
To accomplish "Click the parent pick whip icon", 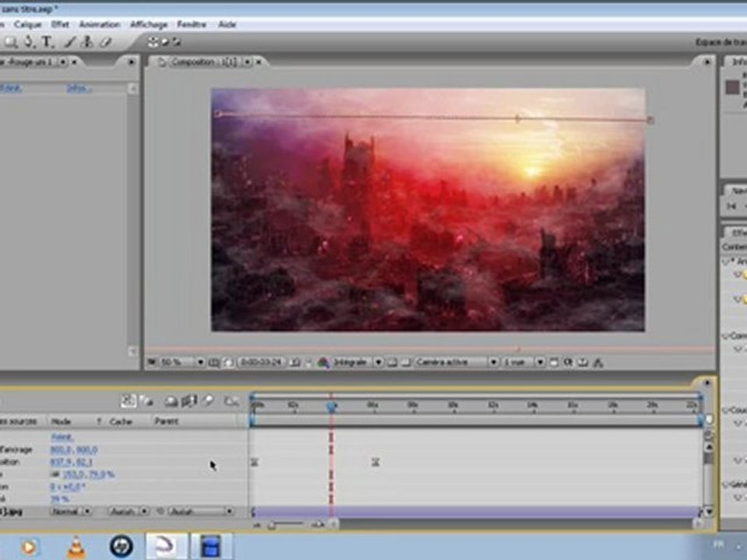I will click(160, 512).
